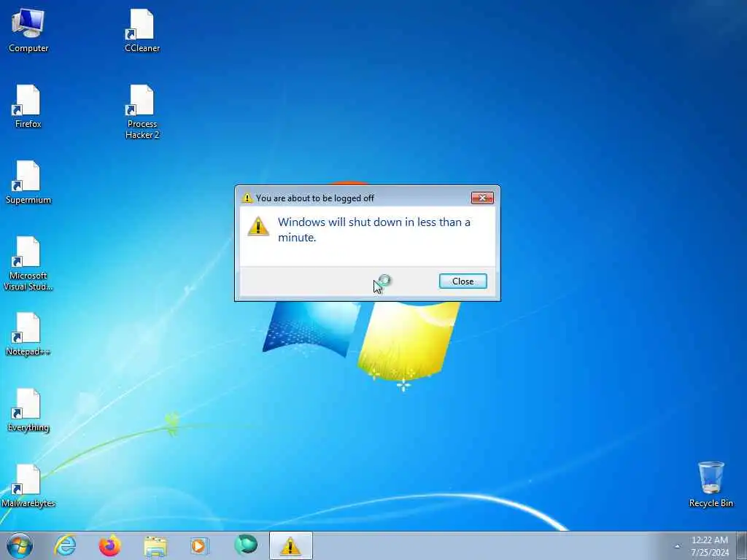Screen dimensions: 747x560
Task: Select the Microsoft Visual Studio shortcut
Action: (28, 263)
